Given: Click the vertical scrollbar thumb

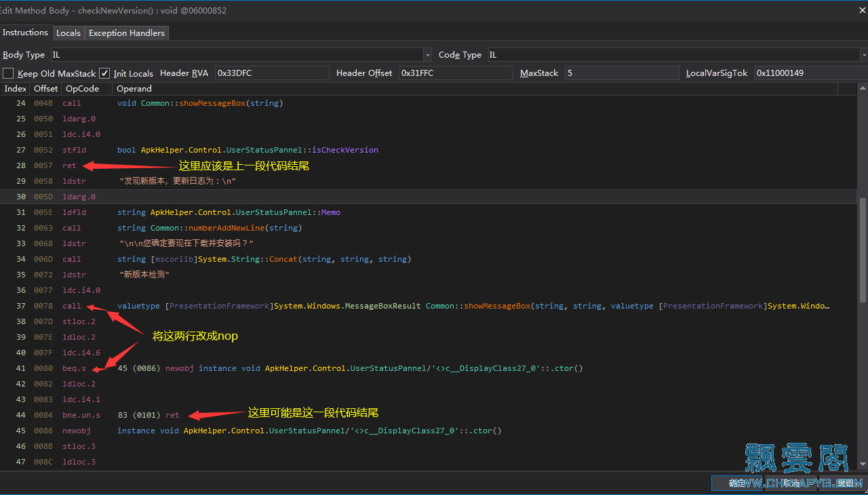Looking at the screenshot, I should (863, 250).
